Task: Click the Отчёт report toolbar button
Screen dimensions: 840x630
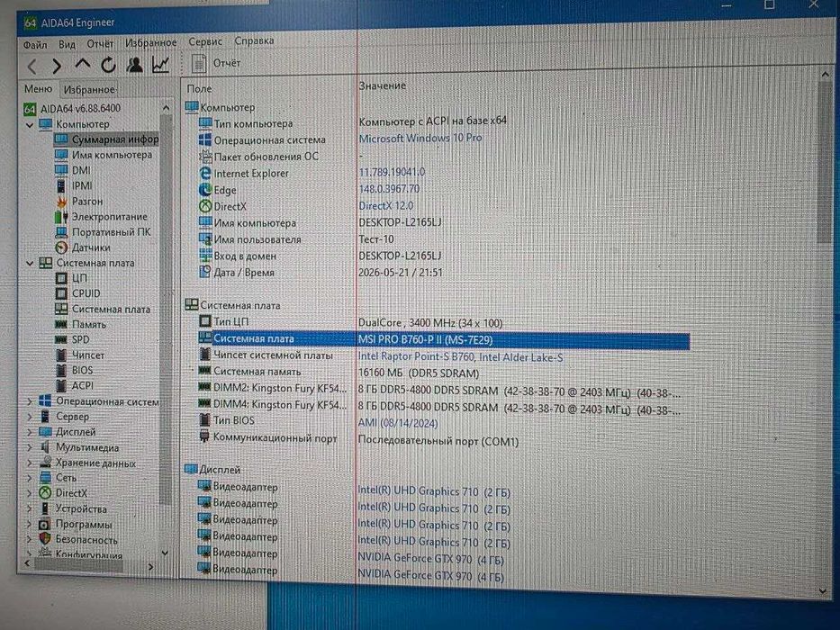Action: [x=216, y=63]
